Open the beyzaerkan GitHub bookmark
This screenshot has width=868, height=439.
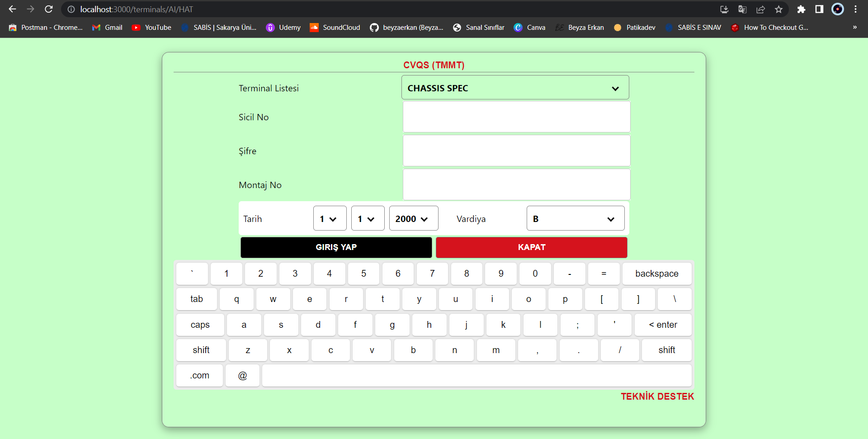406,28
